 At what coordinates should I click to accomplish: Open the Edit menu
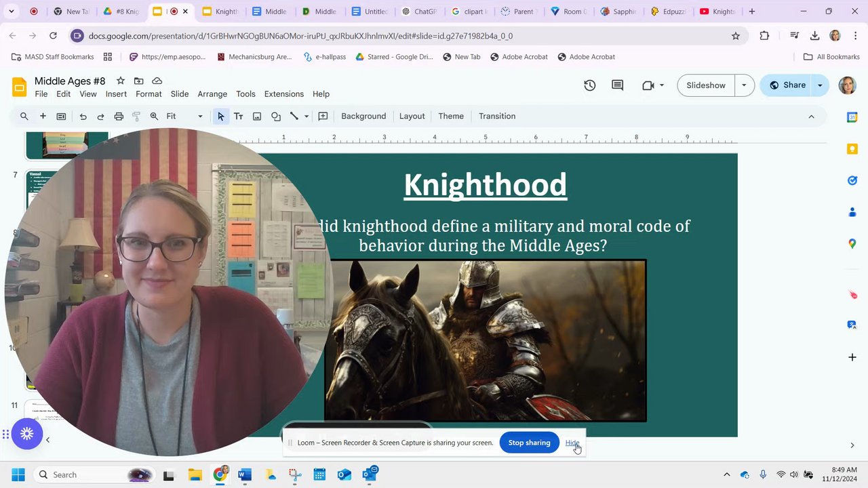click(x=64, y=94)
